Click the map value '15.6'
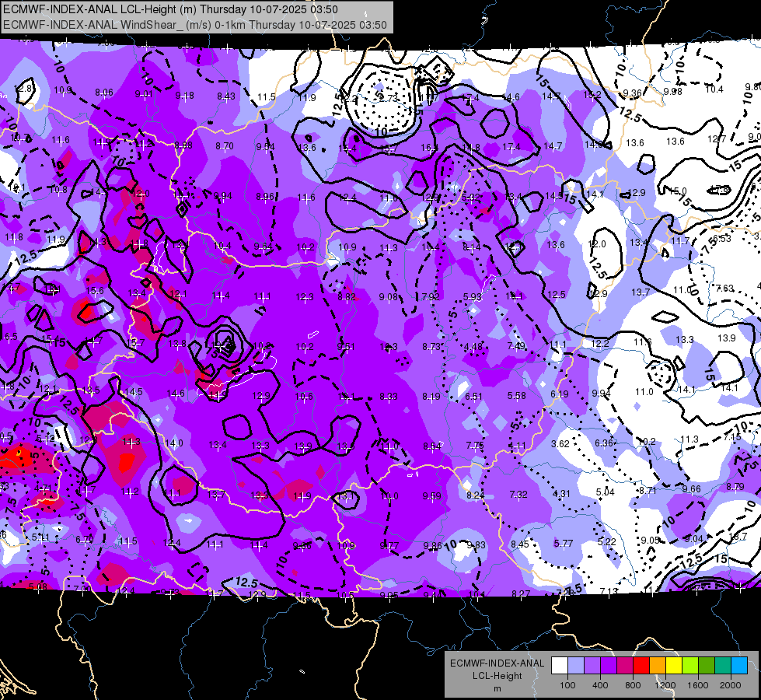The image size is (761, 700). (x=95, y=290)
